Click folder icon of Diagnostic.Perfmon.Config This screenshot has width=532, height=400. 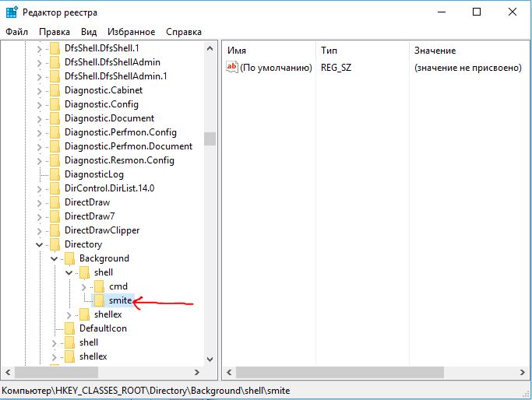click(x=55, y=132)
